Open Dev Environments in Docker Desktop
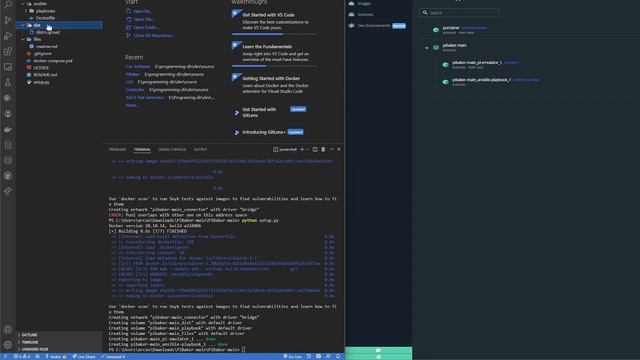This screenshot has width=640, height=360. (x=377, y=25)
